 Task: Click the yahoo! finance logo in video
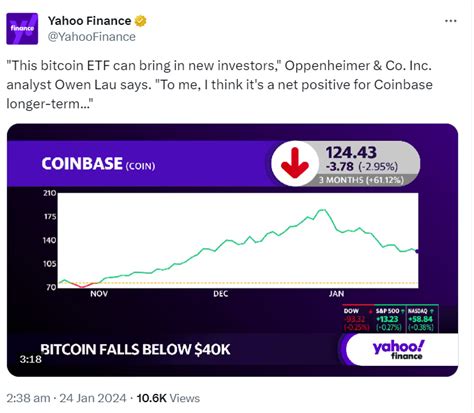tap(398, 350)
